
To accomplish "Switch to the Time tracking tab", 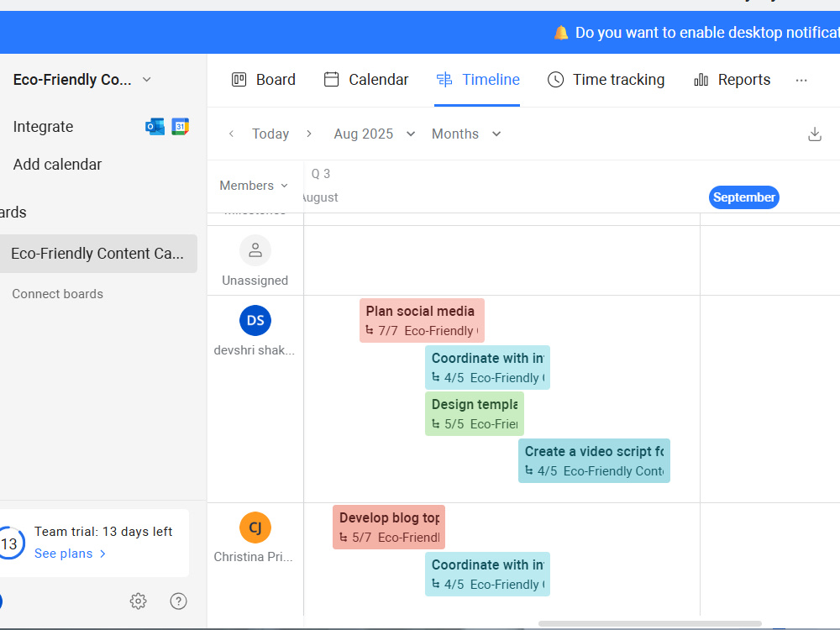I will 606,80.
